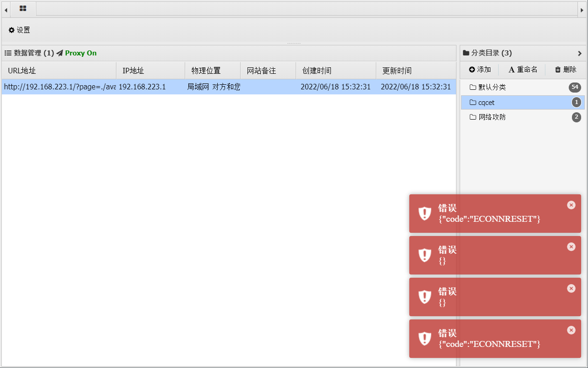Close the bottom ECONNRESET error notification

571,330
